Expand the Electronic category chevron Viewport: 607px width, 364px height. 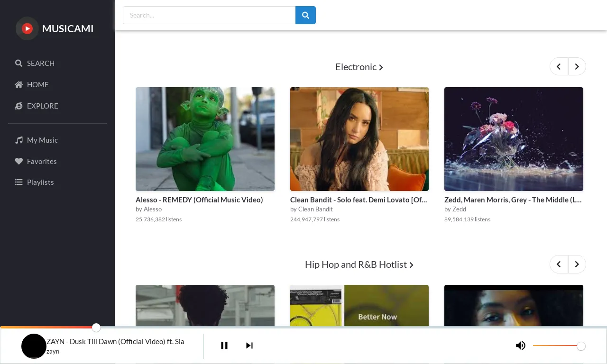click(381, 67)
